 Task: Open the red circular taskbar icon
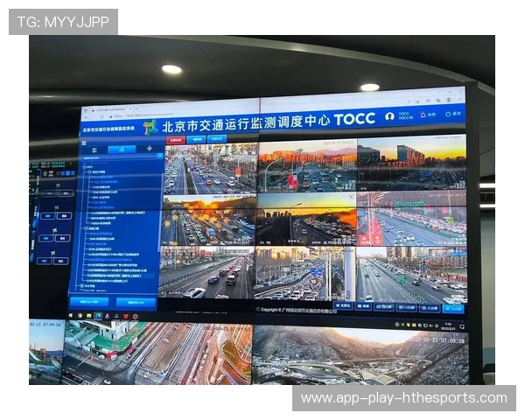tap(136, 317)
